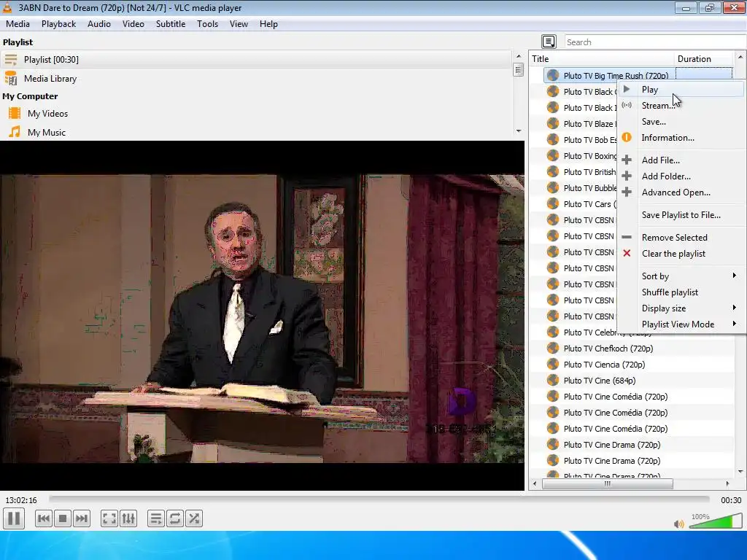Pause playback with the pause button
Viewport: 747px width, 560px height.
coord(14,518)
